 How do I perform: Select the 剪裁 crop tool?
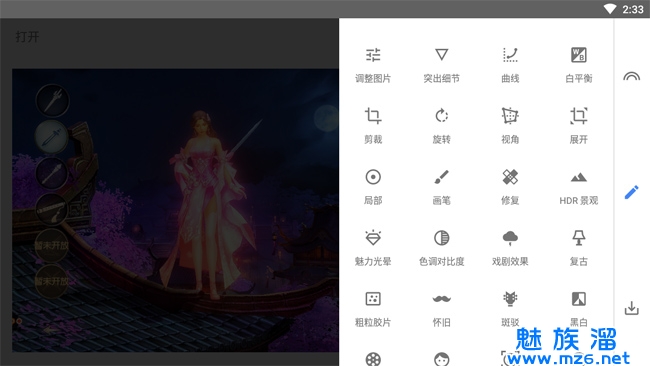coord(373,126)
